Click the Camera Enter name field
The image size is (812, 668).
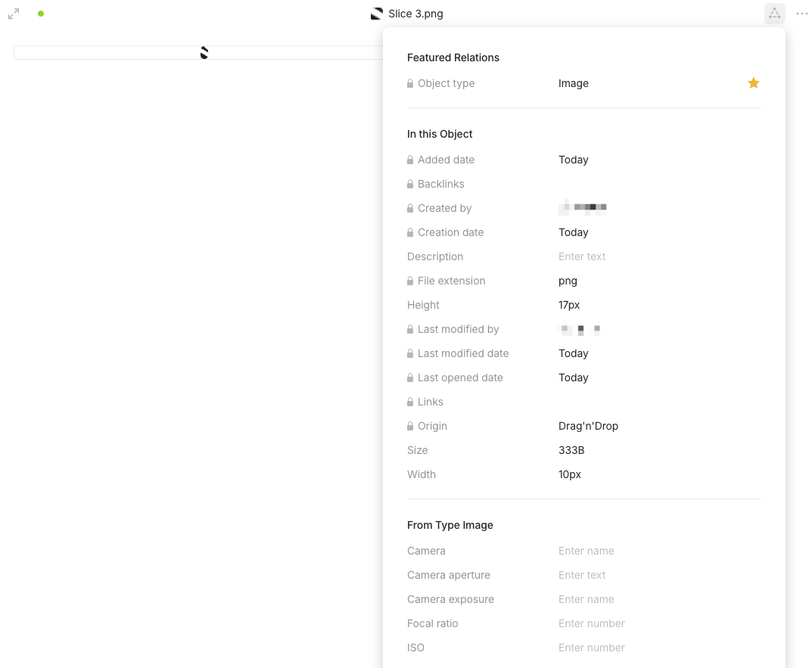click(x=586, y=551)
